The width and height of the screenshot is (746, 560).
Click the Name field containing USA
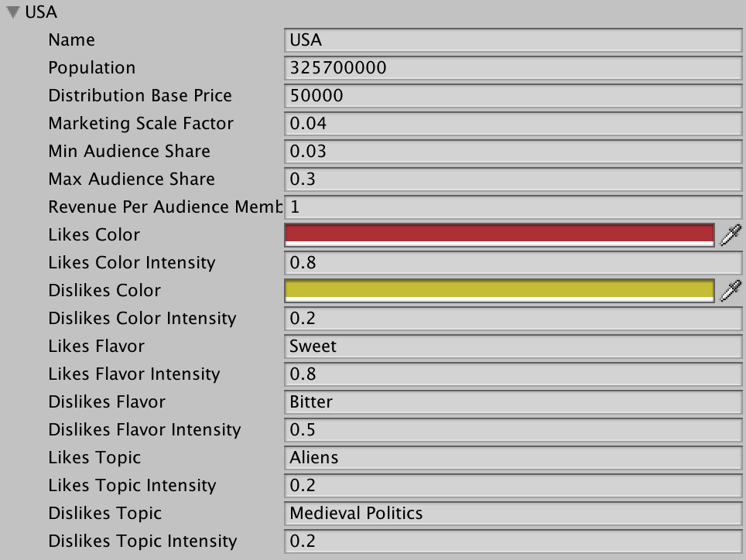pyautogui.click(x=513, y=40)
